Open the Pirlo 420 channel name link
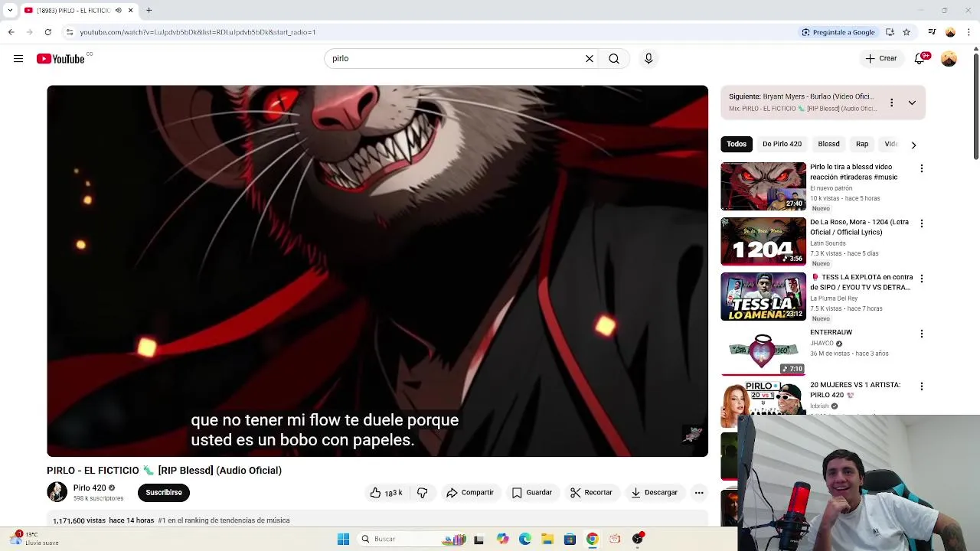Screen dimensions: 980x551 click(90, 487)
